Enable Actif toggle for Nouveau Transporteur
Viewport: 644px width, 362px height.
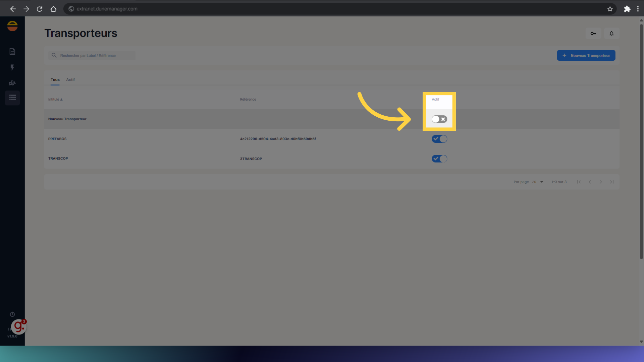(x=439, y=119)
